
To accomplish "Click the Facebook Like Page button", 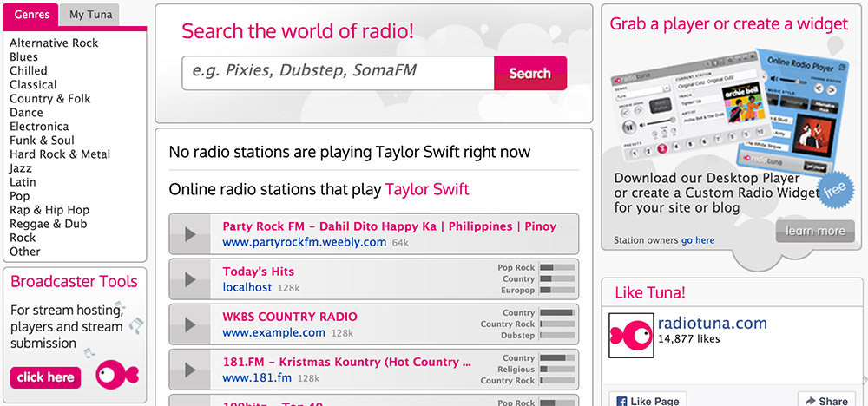I will click(x=648, y=401).
